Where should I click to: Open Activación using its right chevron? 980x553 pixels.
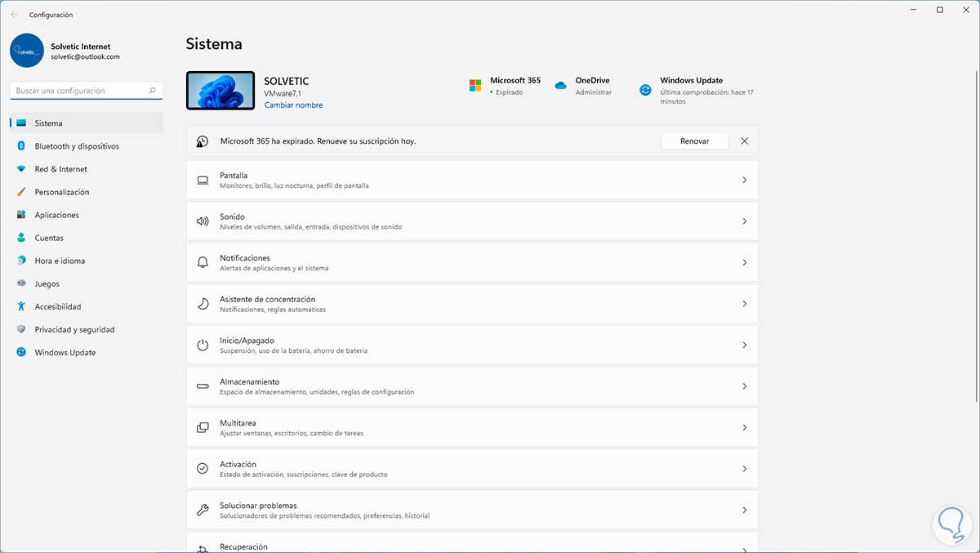tap(744, 469)
